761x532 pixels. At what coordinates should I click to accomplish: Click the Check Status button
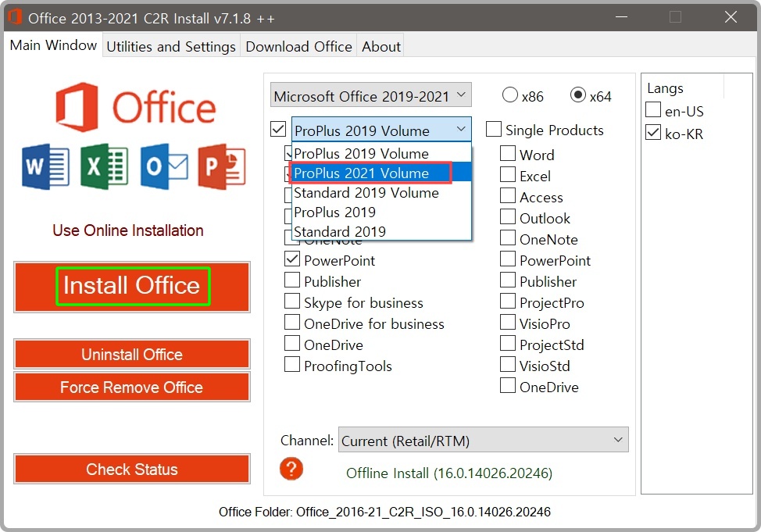tap(132, 469)
